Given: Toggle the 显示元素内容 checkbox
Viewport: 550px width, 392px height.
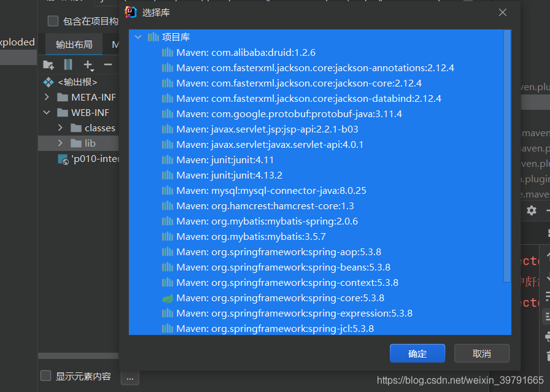Looking at the screenshot, I should tap(46, 376).
